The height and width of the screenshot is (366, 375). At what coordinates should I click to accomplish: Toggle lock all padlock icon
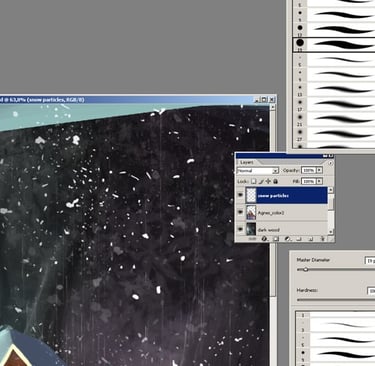click(x=275, y=181)
